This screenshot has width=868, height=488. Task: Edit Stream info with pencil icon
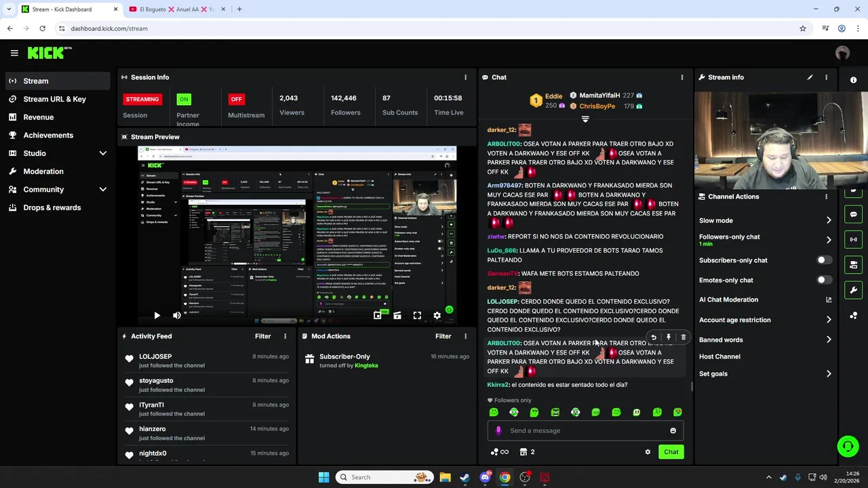(x=810, y=77)
